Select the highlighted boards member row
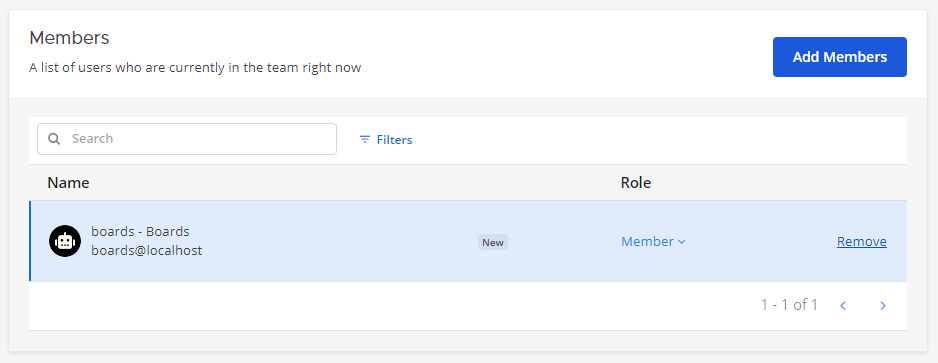 468,241
